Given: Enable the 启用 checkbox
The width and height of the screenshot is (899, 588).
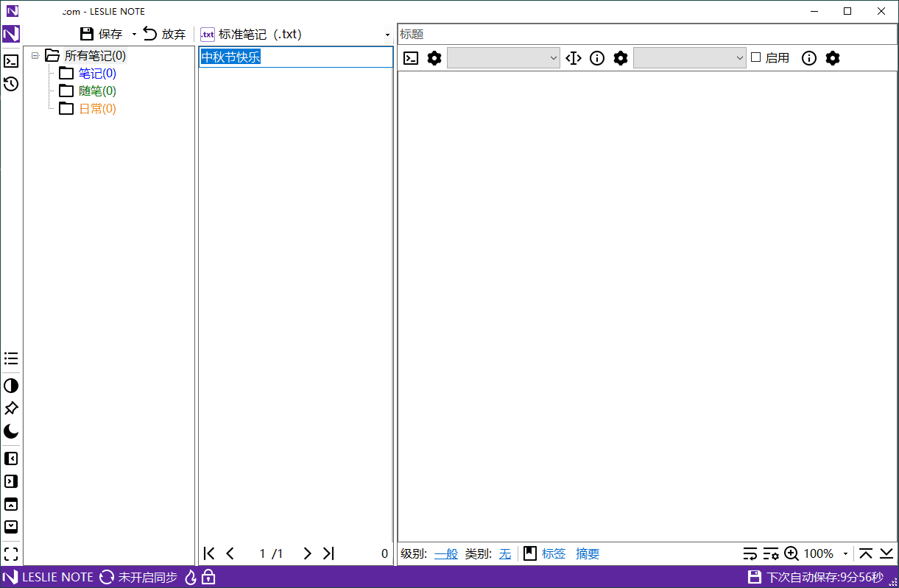Looking at the screenshot, I should (755, 57).
